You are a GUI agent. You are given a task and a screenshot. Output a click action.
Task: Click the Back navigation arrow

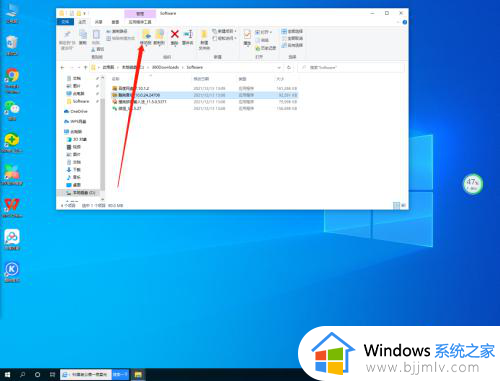(x=62, y=67)
